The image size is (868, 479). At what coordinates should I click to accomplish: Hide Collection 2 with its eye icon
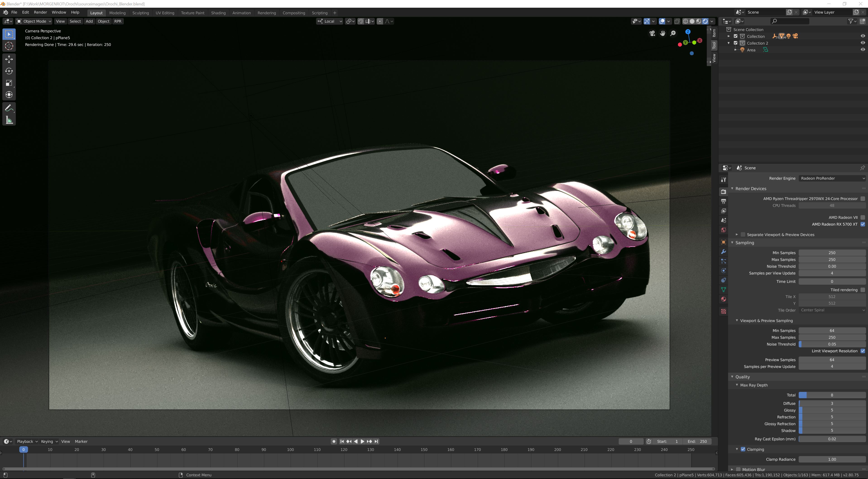[x=863, y=43]
